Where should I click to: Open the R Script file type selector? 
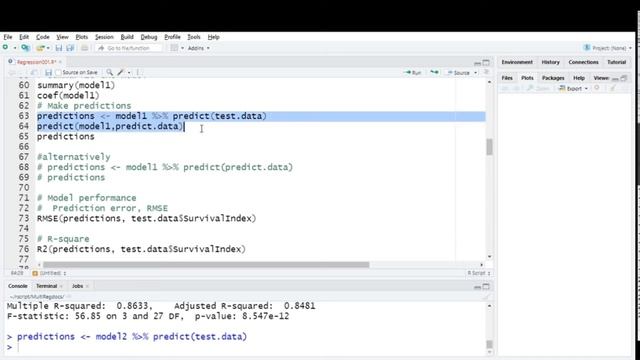coord(479,273)
